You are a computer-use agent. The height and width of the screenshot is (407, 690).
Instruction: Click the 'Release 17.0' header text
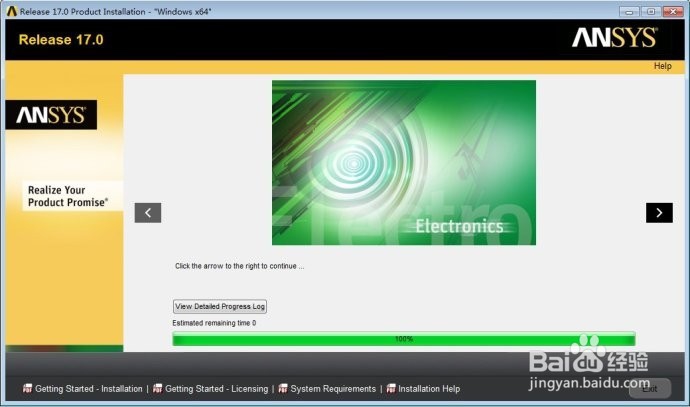tap(61, 40)
